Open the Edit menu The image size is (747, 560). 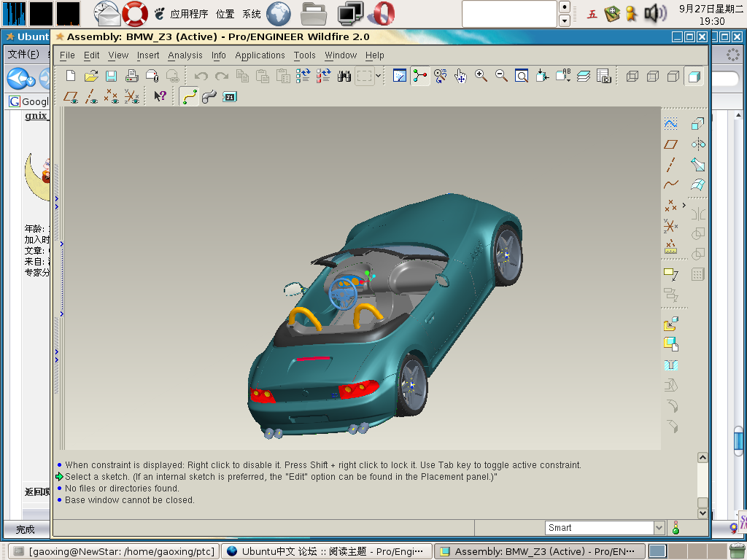point(91,55)
